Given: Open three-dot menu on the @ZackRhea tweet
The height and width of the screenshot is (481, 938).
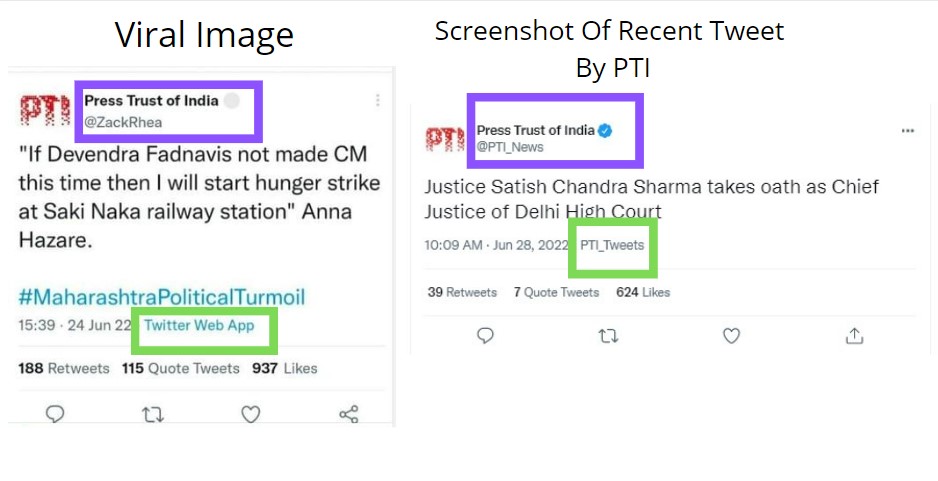Looking at the screenshot, I should pyautogui.click(x=377, y=100).
